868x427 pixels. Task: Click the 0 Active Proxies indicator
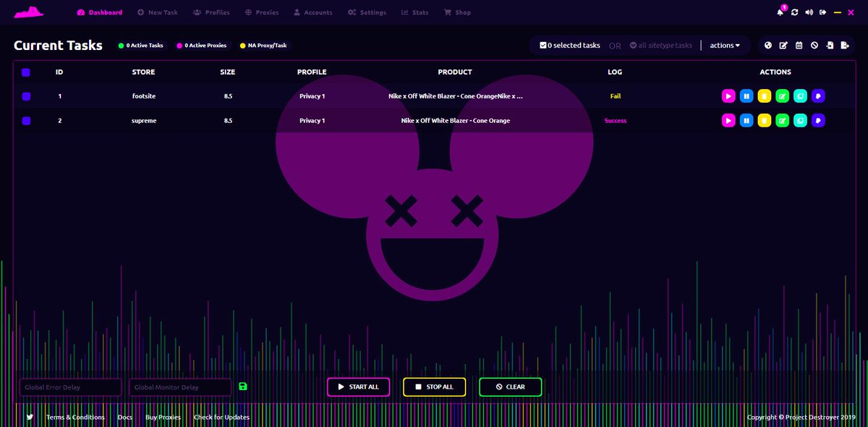point(202,45)
